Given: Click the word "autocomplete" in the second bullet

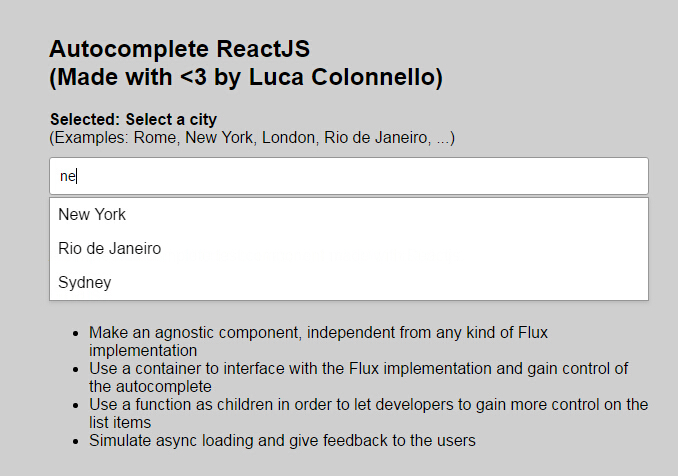Looking at the screenshot, I should [x=163, y=386].
